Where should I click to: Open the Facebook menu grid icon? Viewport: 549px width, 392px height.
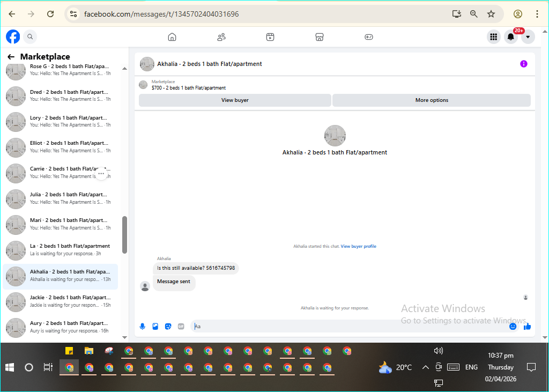(494, 37)
